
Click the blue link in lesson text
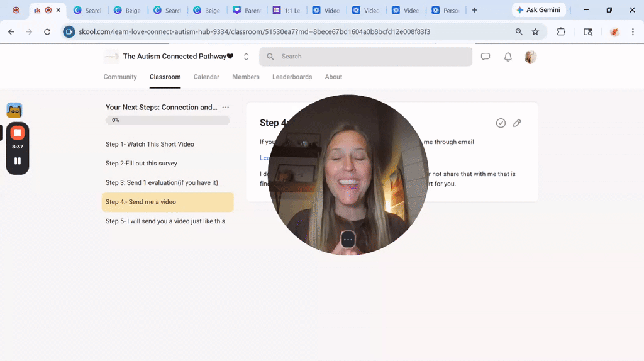[264, 158]
